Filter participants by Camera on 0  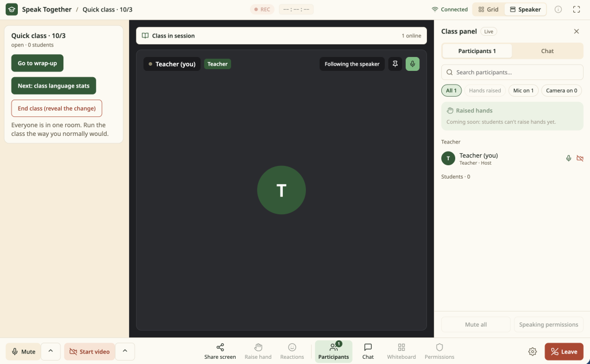(561, 90)
